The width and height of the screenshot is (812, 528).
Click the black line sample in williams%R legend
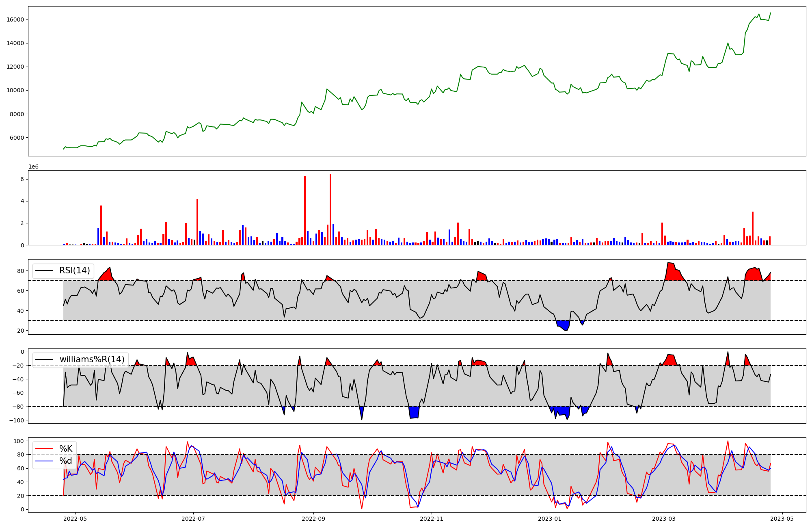pos(45,360)
